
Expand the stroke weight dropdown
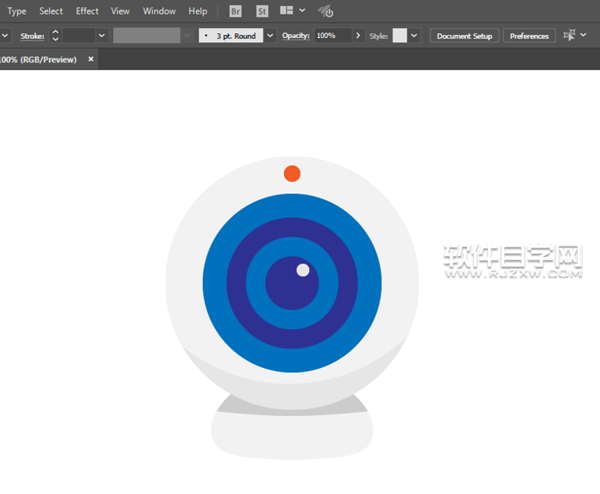click(x=101, y=35)
